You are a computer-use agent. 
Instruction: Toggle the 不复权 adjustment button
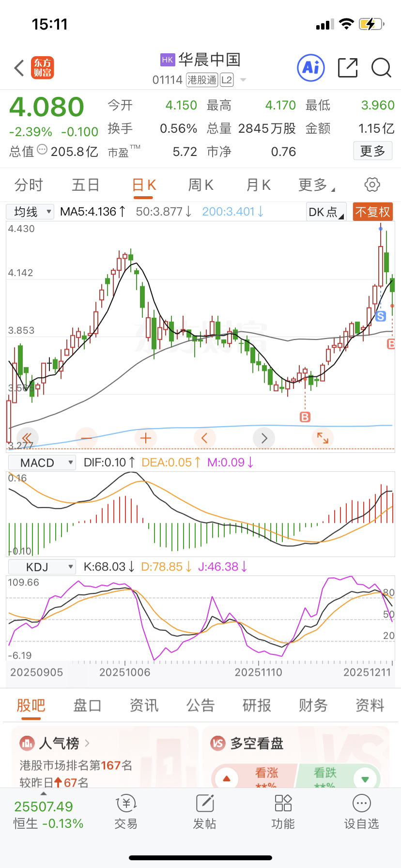tap(372, 212)
